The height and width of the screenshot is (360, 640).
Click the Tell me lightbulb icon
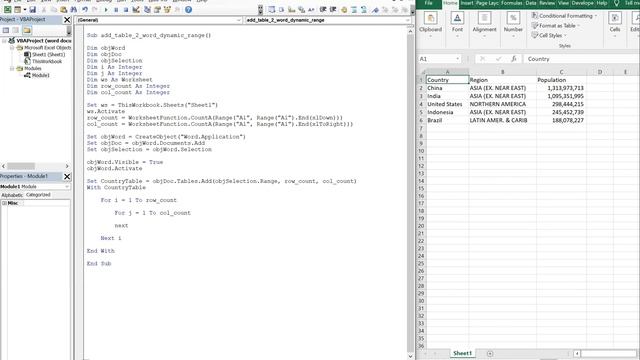[616, 3]
